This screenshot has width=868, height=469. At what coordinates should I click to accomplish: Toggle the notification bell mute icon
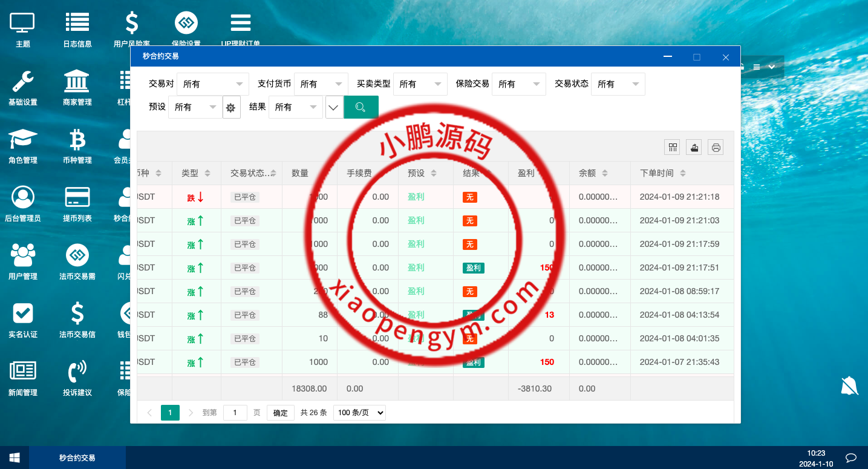click(x=849, y=385)
